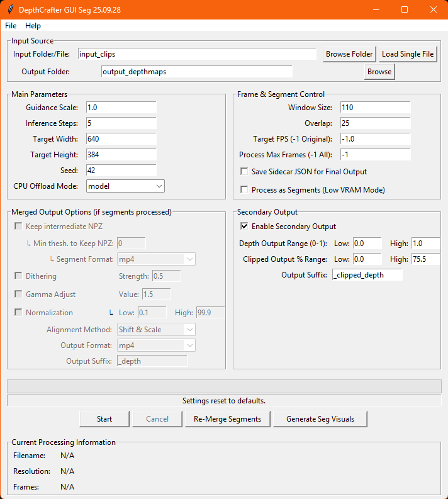
Task: Click the 'Settings reset to defaults.' status text
Action: [224, 401]
